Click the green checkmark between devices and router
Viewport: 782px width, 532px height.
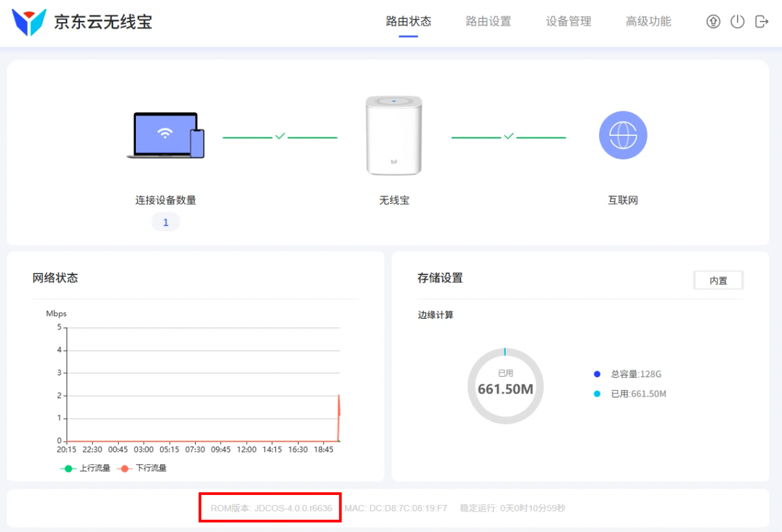pos(280,137)
